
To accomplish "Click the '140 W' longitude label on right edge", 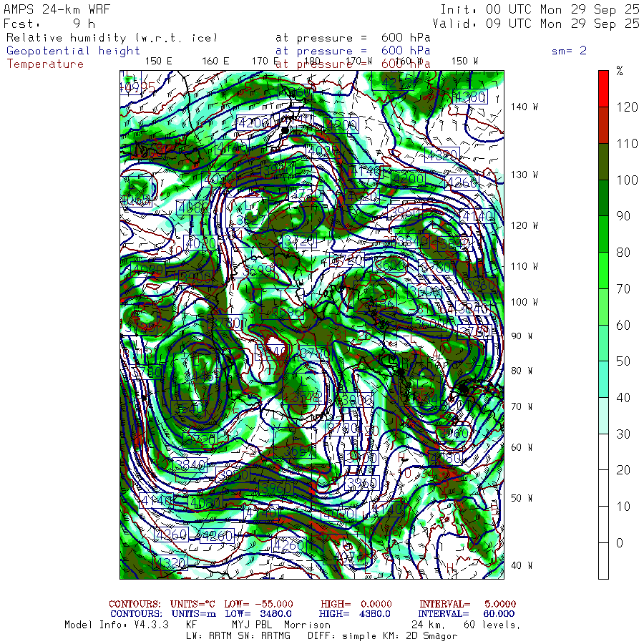I will pyautogui.click(x=524, y=107).
